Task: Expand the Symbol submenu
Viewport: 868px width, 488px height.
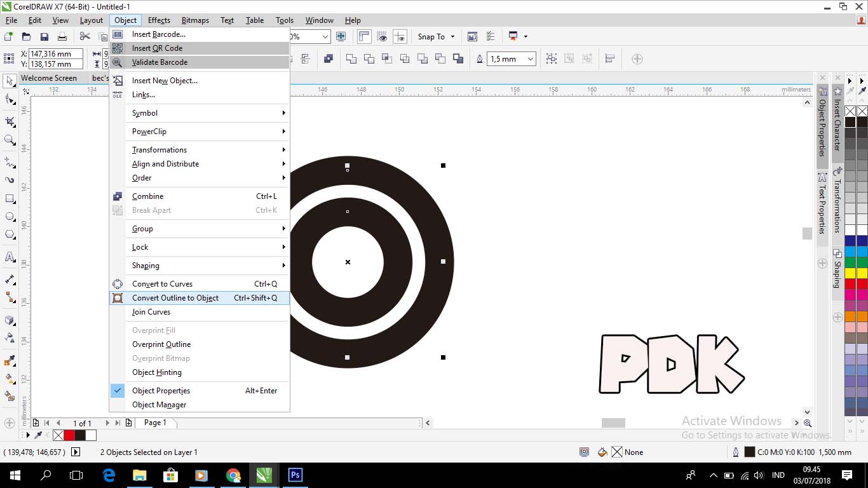Action: click(x=200, y=113)
